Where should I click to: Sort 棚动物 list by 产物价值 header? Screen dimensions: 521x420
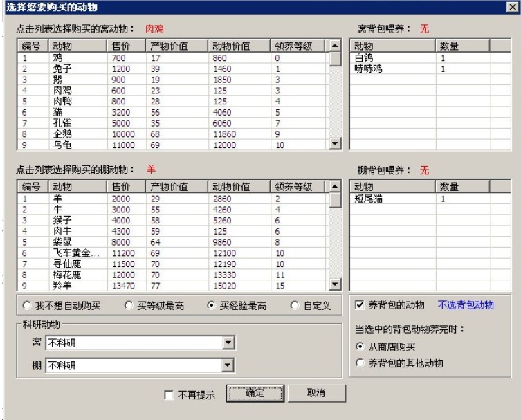(x=176, y=187)
